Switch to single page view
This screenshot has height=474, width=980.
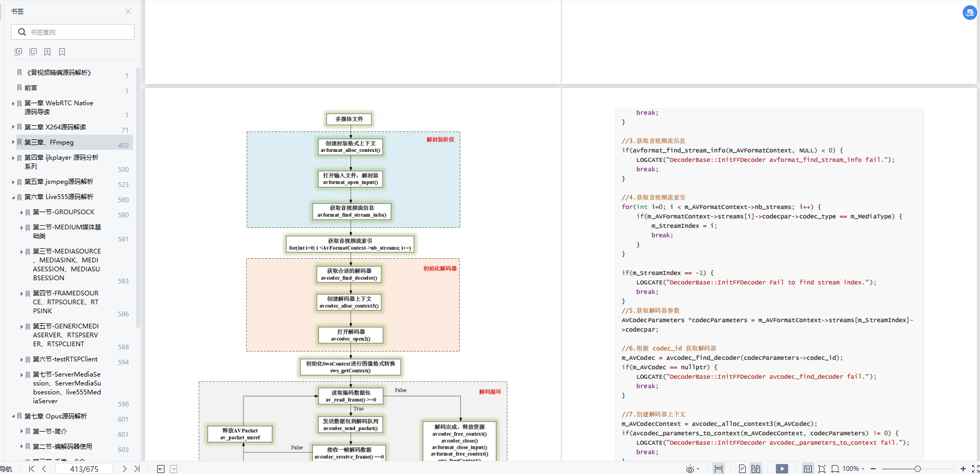(742, 469)
